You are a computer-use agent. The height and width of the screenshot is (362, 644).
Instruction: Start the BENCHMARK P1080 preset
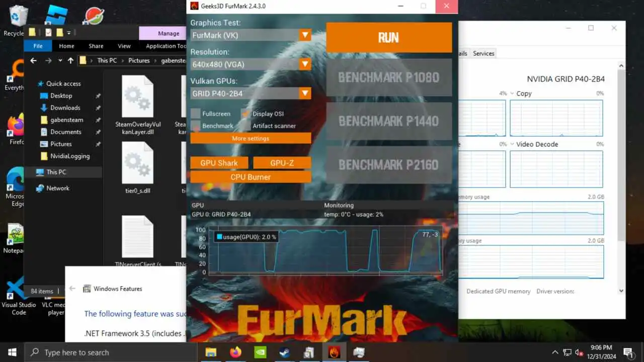click(389, 77)
